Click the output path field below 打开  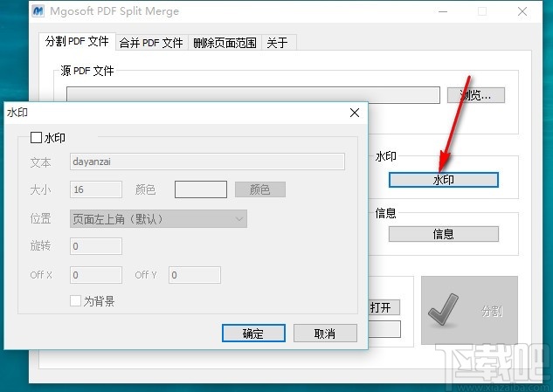384,329
